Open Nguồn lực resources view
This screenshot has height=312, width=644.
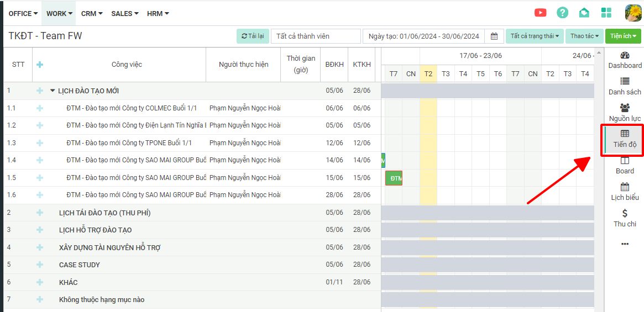[x=625, y=113]
